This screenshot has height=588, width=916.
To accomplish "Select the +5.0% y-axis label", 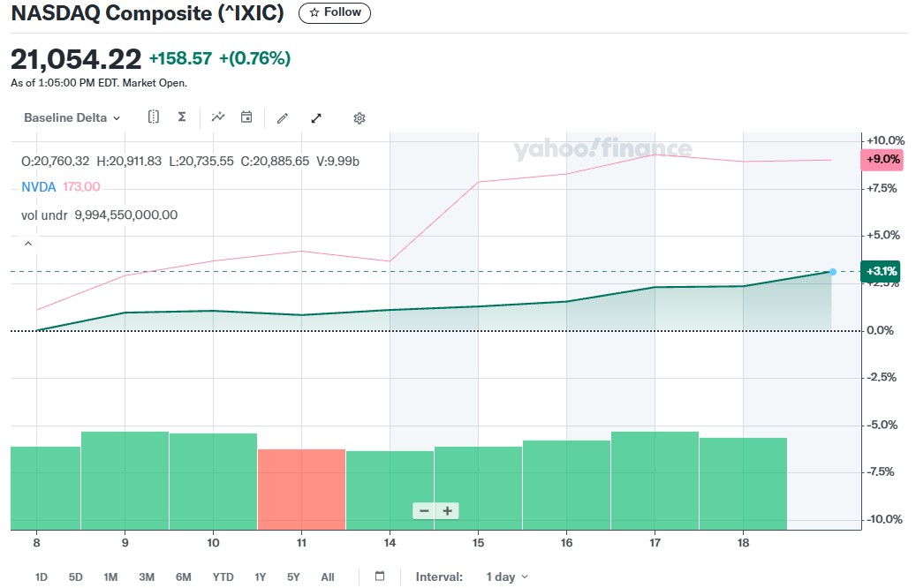I will [882, 236].
